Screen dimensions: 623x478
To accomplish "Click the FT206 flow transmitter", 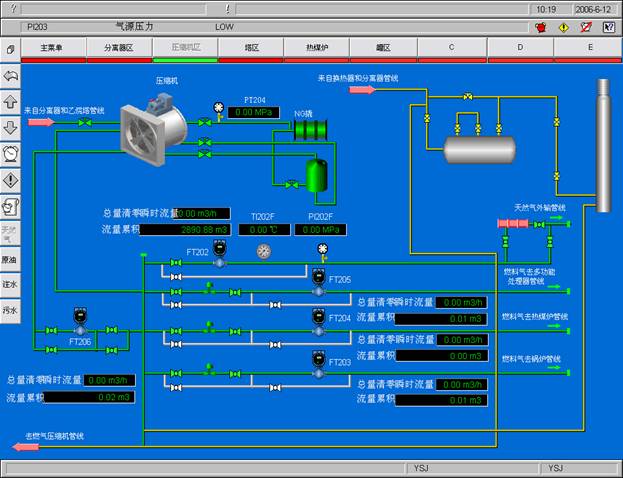I will [80, 321].
